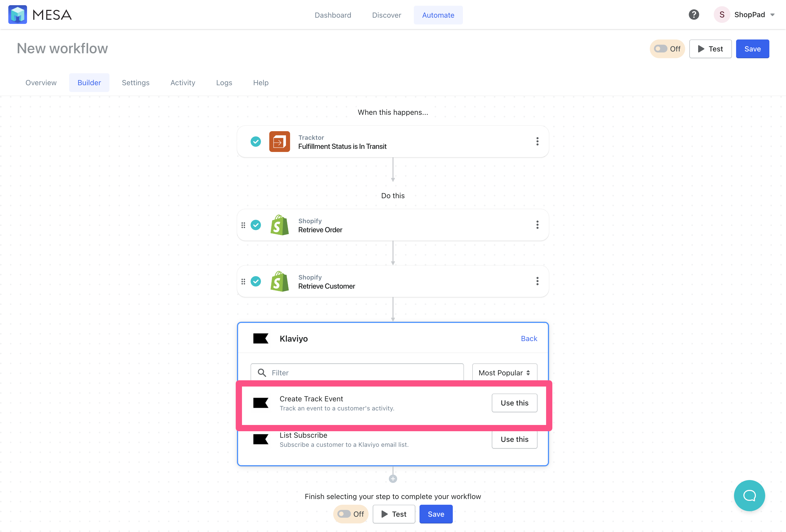Click the List Subscribe title
786x532 pixels.
303,435
